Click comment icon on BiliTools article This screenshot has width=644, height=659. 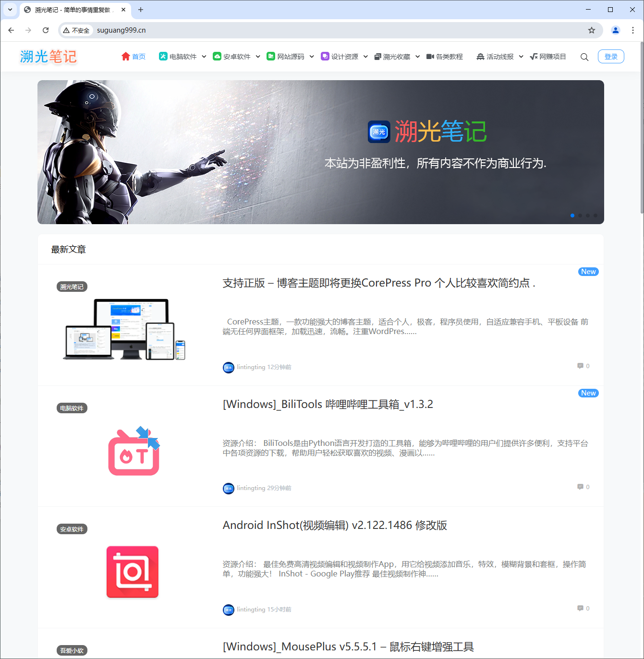click(x=580, y=487)
